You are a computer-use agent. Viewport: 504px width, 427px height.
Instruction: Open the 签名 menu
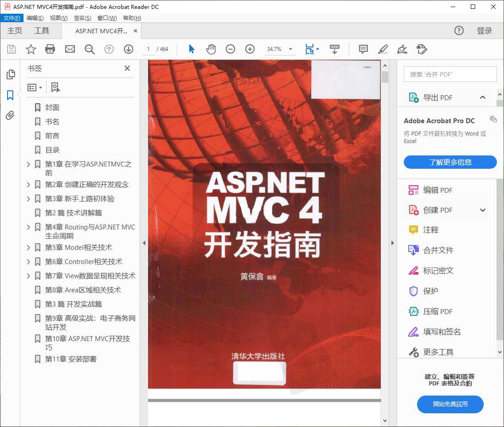click(x=82, y=18)
